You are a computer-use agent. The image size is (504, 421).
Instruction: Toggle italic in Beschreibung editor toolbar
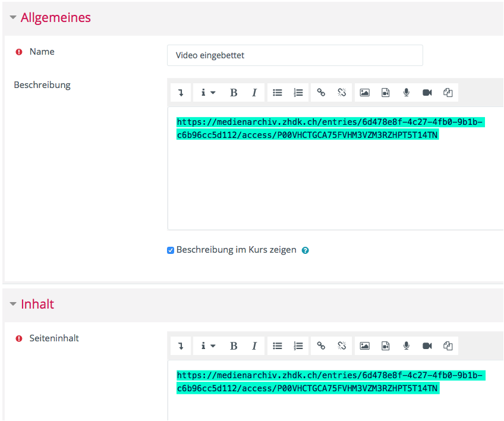click(254, 92)
